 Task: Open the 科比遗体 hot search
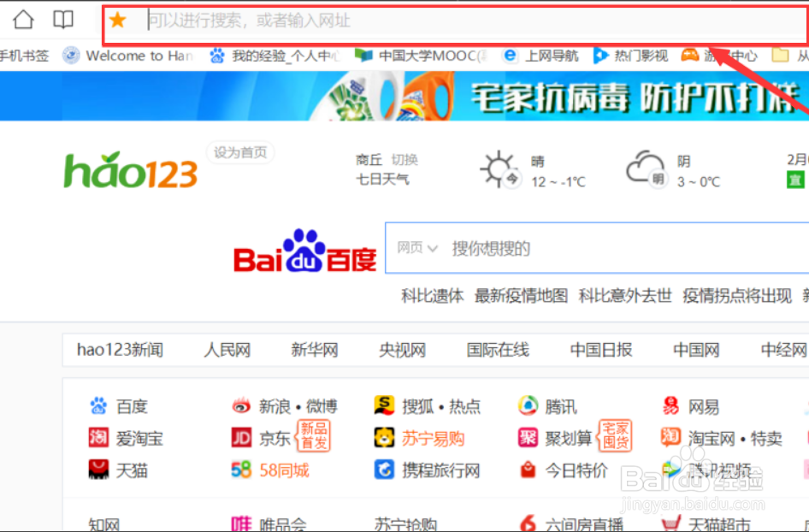click(433, 296)
